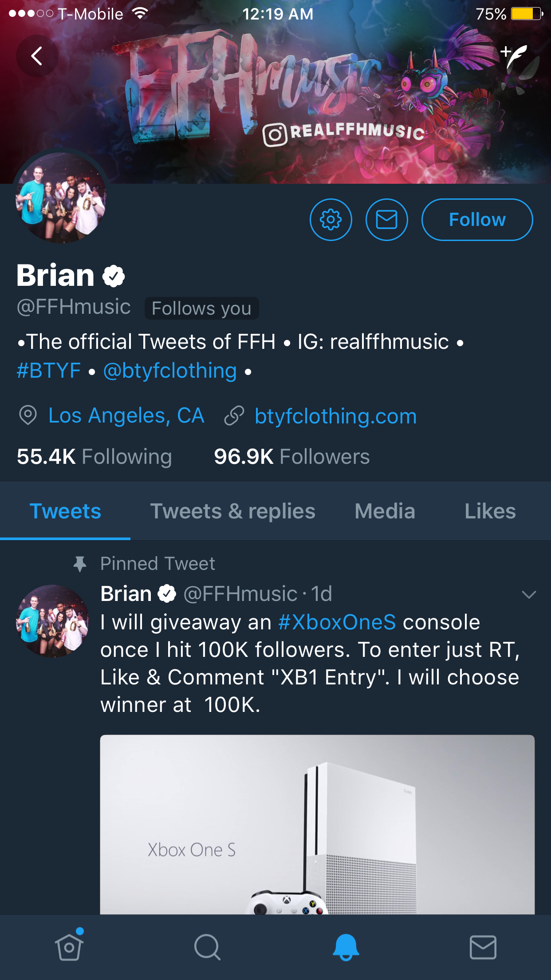551x980 pixels.
Task: Open the #BTYF hashtag in bio
Action: pos(49,371)
